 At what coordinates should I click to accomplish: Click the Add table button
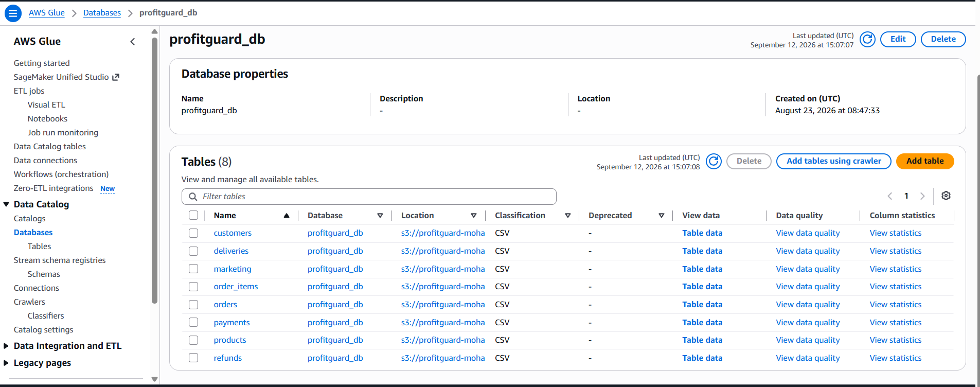(x=924, y=161)
